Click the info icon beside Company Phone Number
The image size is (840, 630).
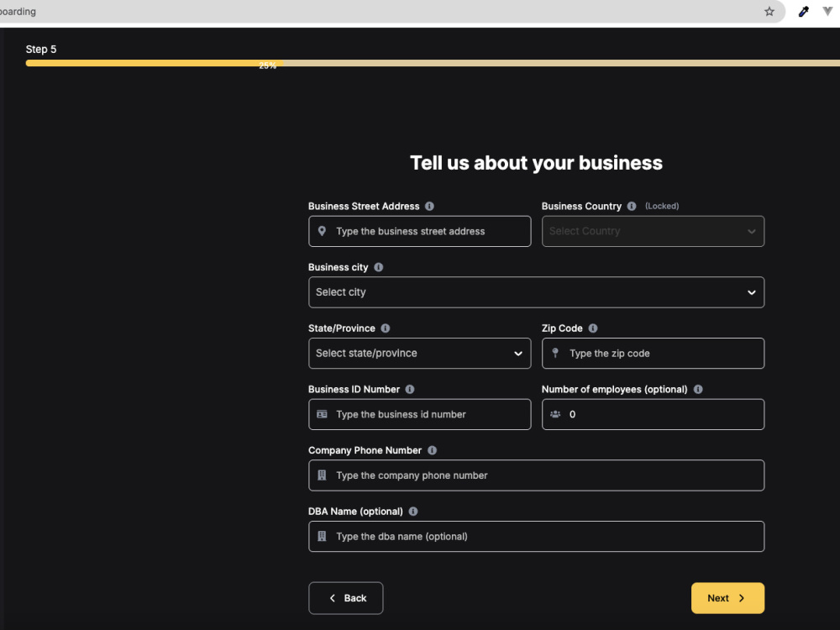click(433, 450)
